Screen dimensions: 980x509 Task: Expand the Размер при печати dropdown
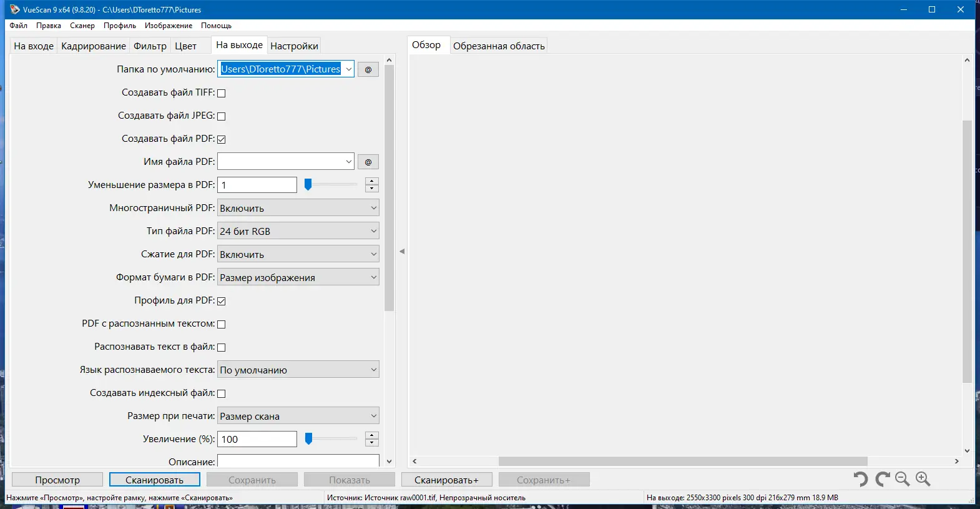pyautogui.click(x=298, y=416)
